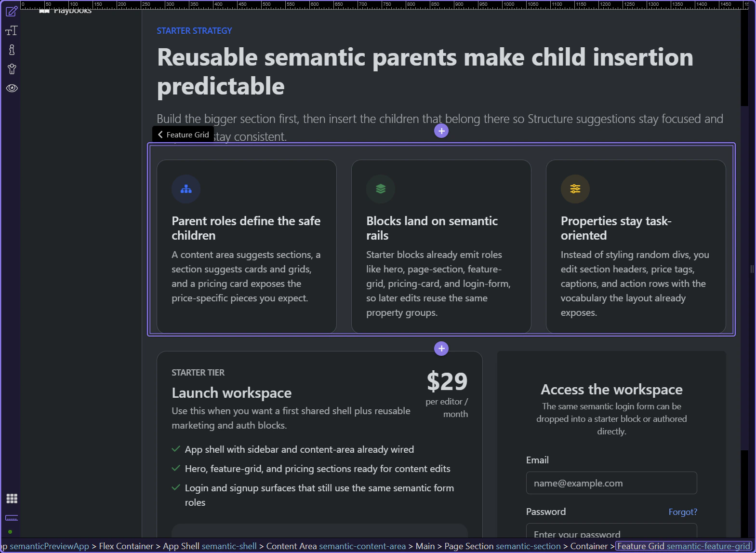Select App Shell in breadcrumb
The height and width of the screenshot is (553, 756).
pos(210,546)
